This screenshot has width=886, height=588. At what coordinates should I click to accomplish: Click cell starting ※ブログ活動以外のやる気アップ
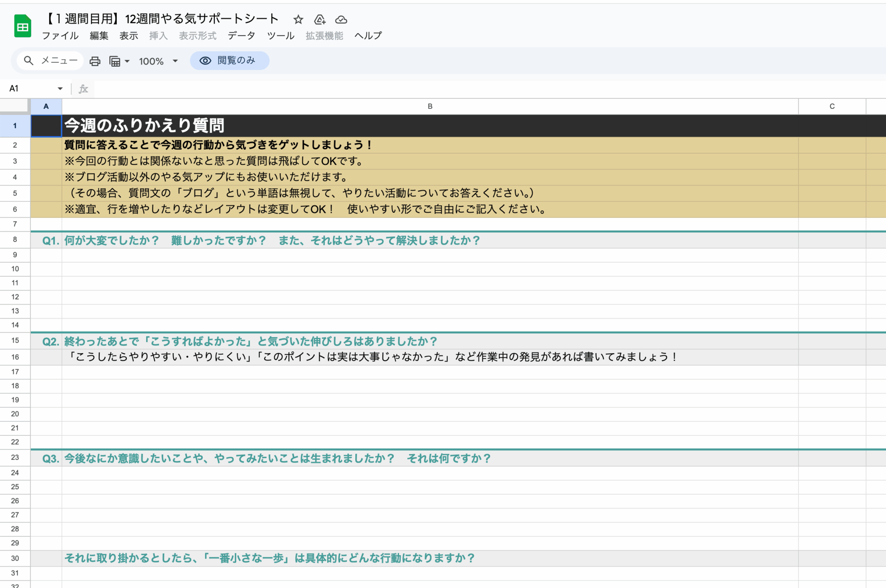430,177
